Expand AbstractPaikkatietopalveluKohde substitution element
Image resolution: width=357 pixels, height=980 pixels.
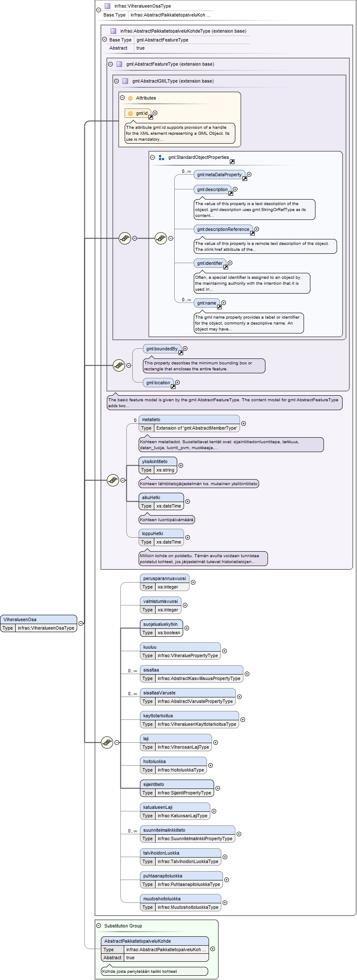(x=212, y=949)
